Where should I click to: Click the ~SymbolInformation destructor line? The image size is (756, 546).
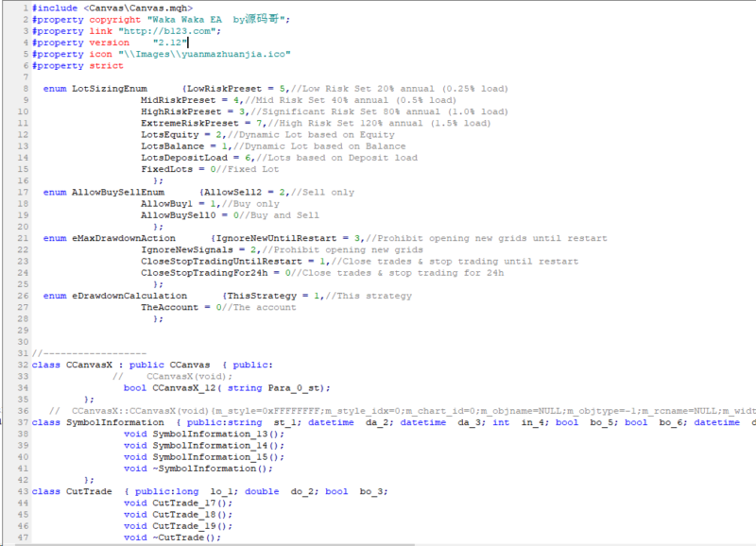tap(212, 469)
